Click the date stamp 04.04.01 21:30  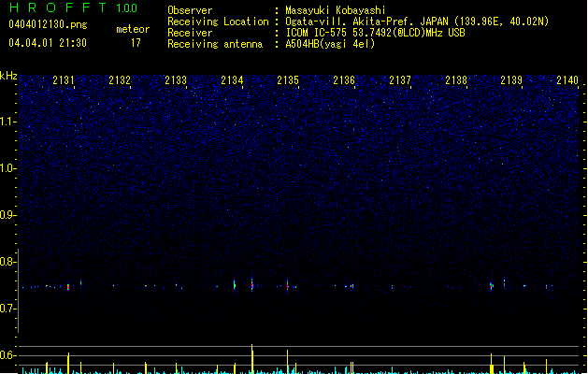click(x=48, y=43)
